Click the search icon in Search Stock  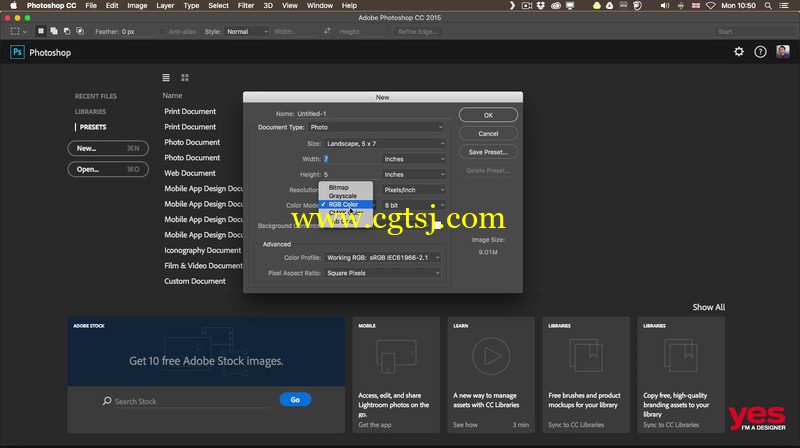(x=107, y=401)
